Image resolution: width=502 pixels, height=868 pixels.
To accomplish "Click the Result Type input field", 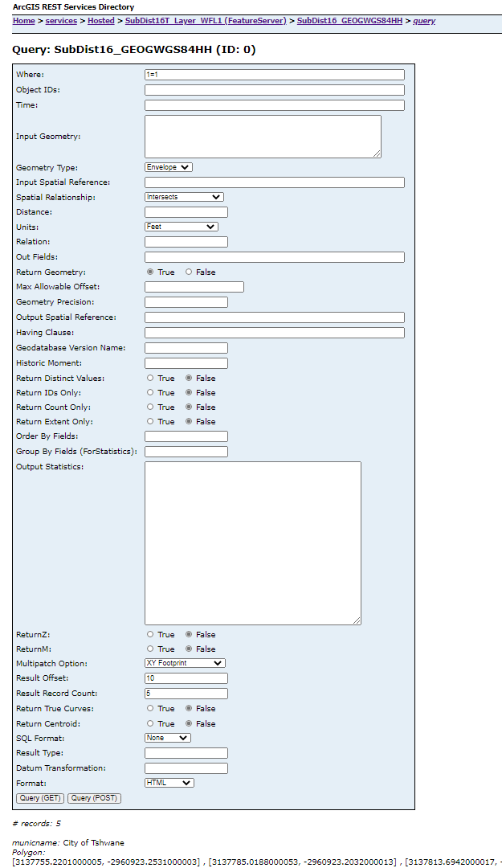I will pos(186,753).
